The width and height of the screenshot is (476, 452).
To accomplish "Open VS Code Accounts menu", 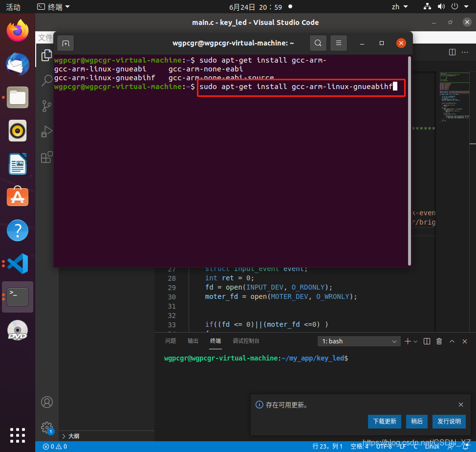I will click(x=47, y=402).
